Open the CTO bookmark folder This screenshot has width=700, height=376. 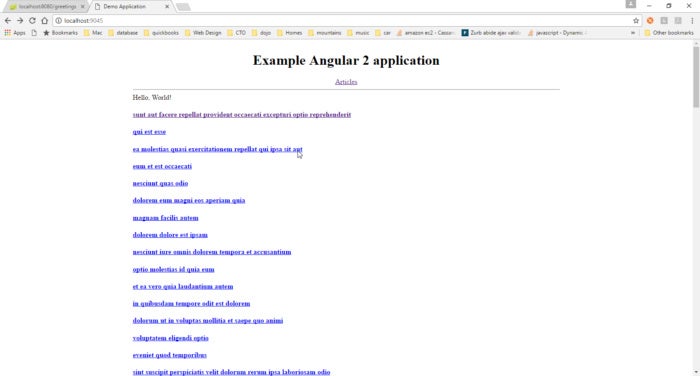pyautogui.click(x=237, y=33)
